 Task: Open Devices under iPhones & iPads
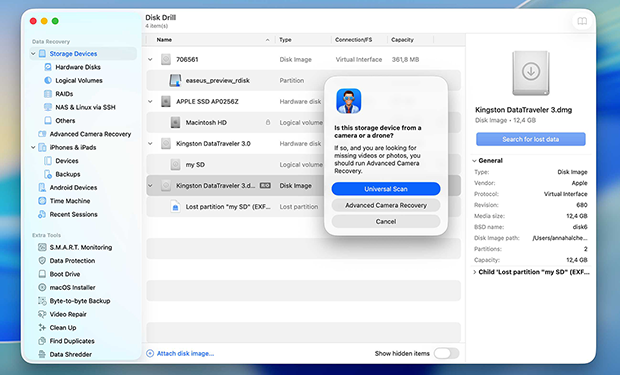pos(66,161)
